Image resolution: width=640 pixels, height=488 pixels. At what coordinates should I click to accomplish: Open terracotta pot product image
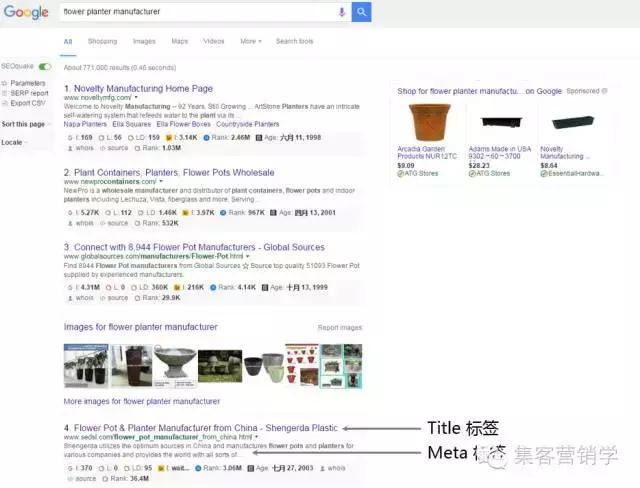[429, 122]
